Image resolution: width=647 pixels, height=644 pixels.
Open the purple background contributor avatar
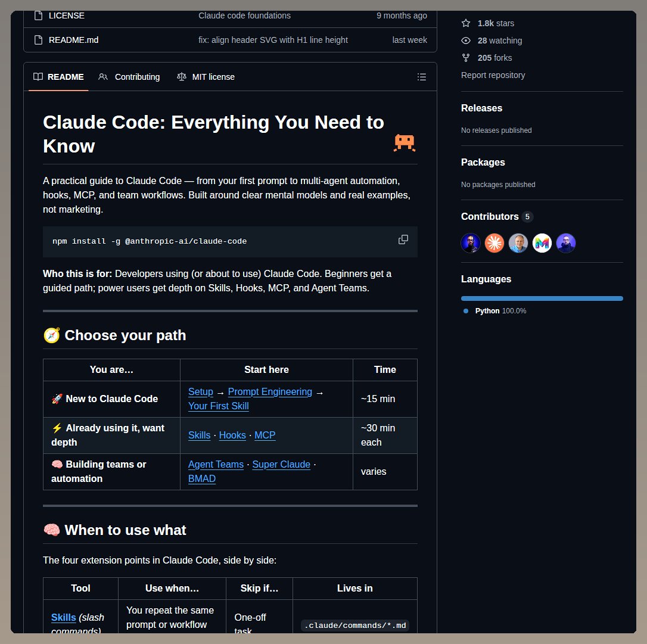pos(566,243)
